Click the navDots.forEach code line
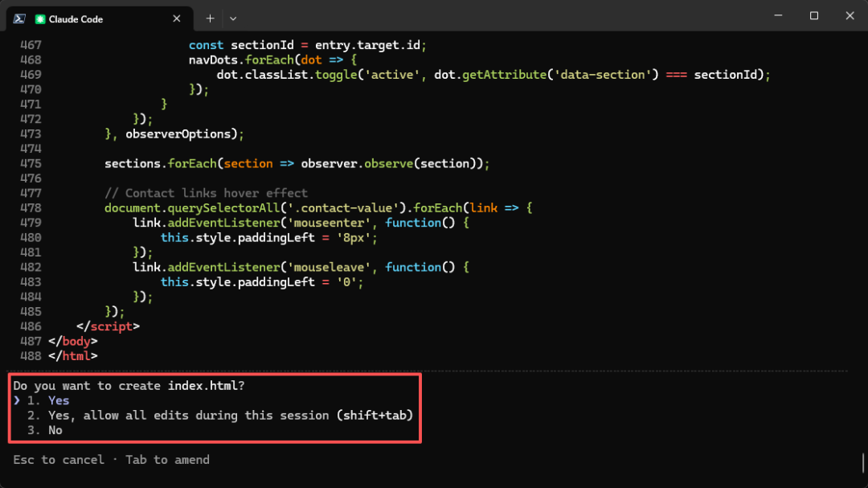The width and height of the screenshot is (868, 488). tap(272, 59)
